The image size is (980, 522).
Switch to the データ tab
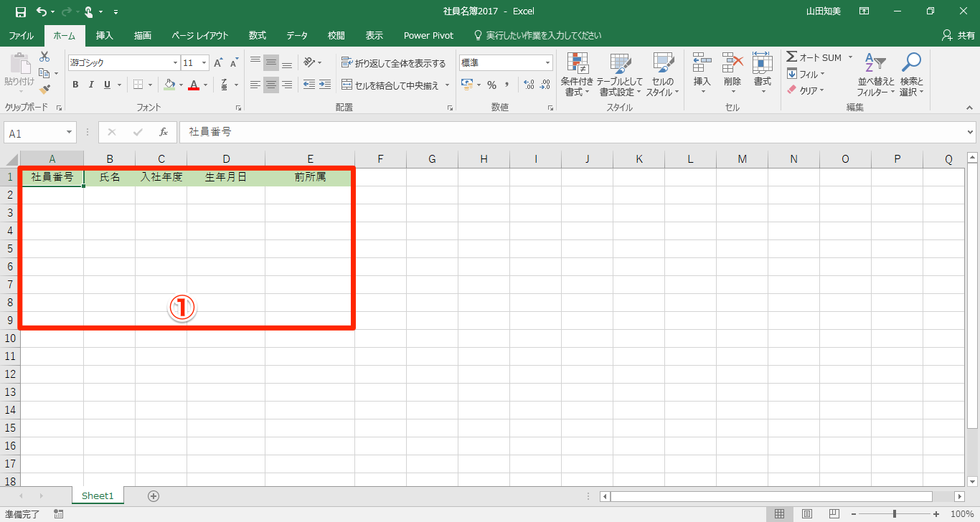coord(297,35)
